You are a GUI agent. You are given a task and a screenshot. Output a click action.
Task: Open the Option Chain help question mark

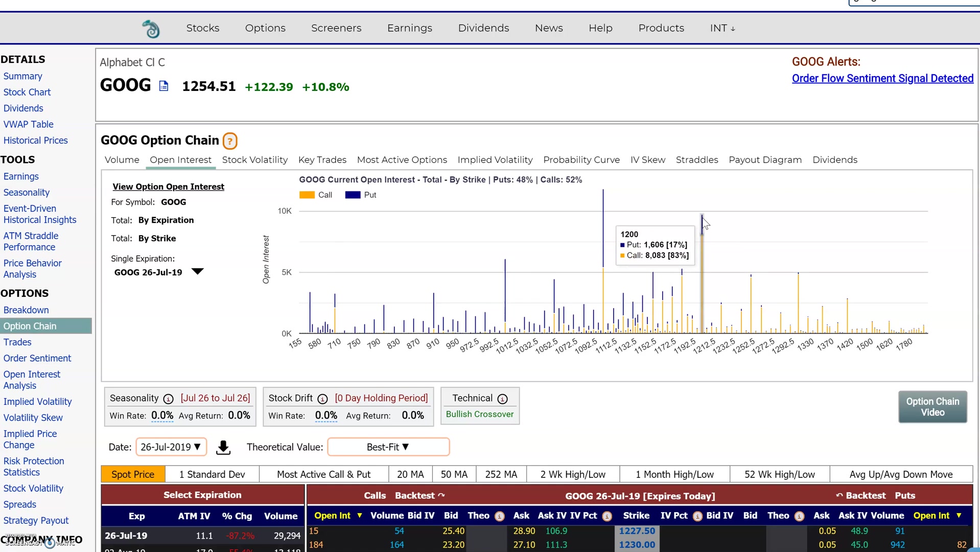coord(230,141)
